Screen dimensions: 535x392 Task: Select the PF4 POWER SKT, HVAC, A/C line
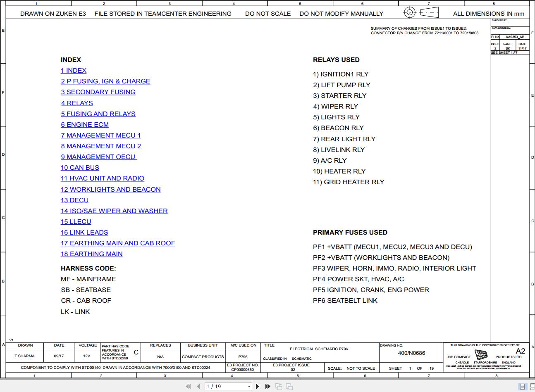(x=358, y=279)
